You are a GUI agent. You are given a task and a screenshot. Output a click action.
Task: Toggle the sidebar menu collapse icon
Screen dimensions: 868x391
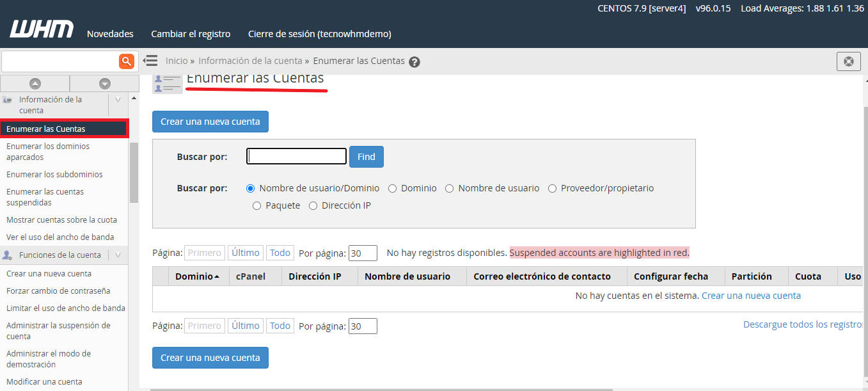point(150,61)
